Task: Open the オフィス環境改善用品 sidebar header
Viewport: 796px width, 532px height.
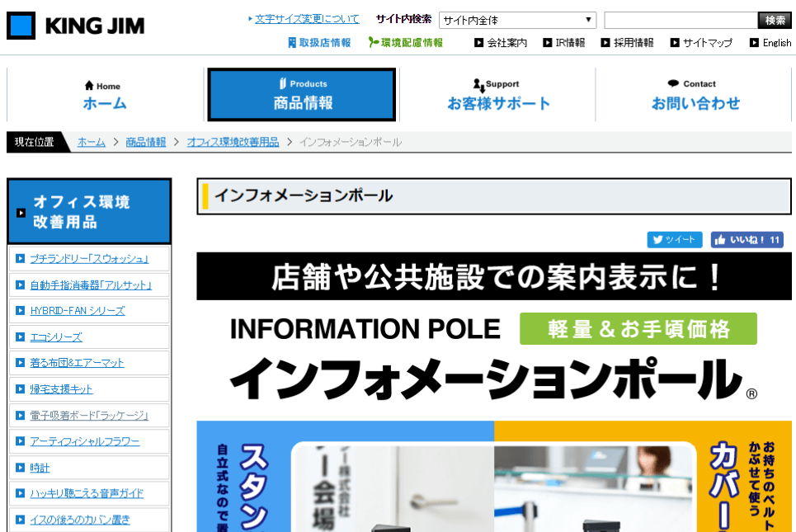Action: click(89, 212)
